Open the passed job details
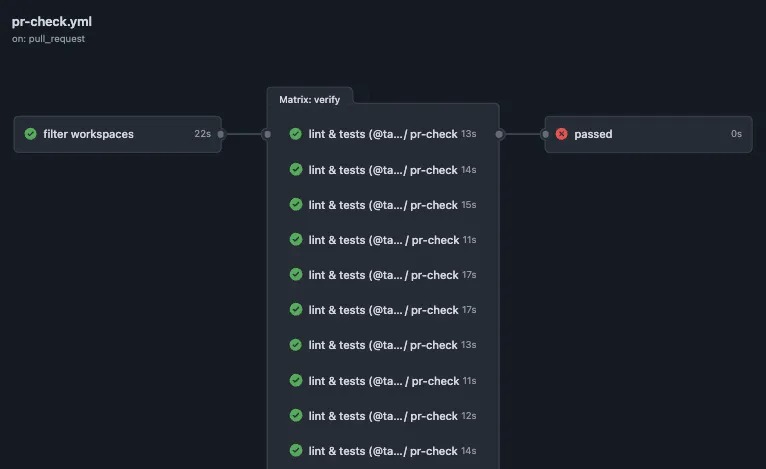This screenshot has width=766, height=469. (593, 134)
